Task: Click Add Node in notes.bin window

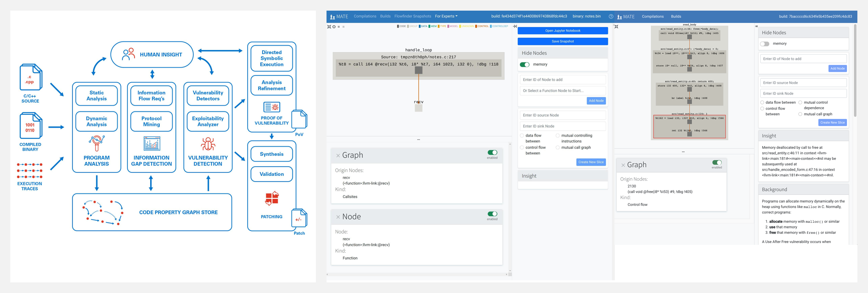Action: (x=596, y=101)
